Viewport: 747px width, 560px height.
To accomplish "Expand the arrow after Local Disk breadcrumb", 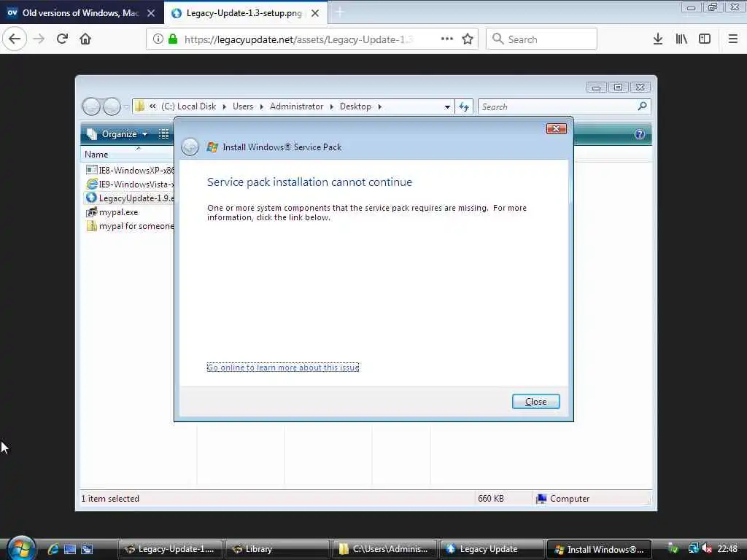I will 224,106.
